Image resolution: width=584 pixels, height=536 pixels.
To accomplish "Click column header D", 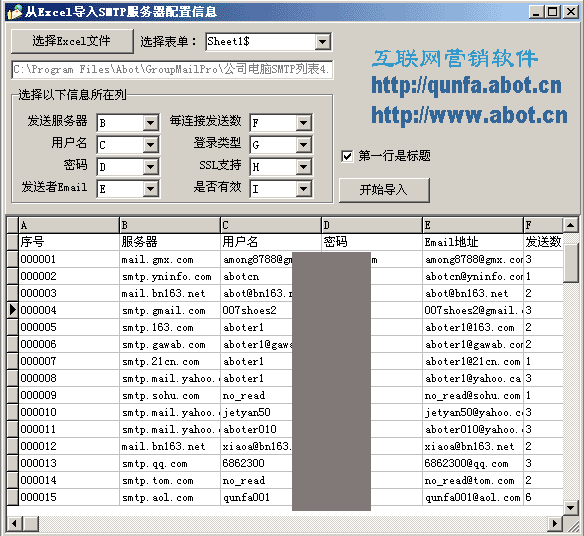I will click(372, 225).
